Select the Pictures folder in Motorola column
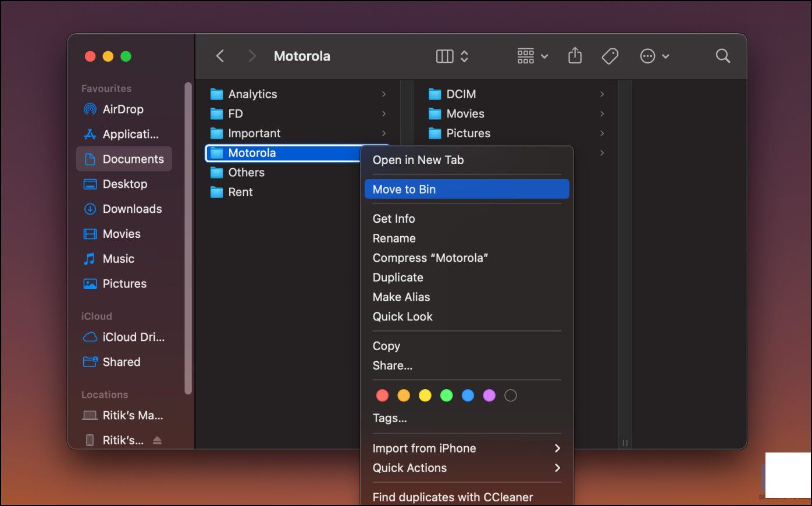812x506 pixels. pyautogui.click(x=516, y=133)
